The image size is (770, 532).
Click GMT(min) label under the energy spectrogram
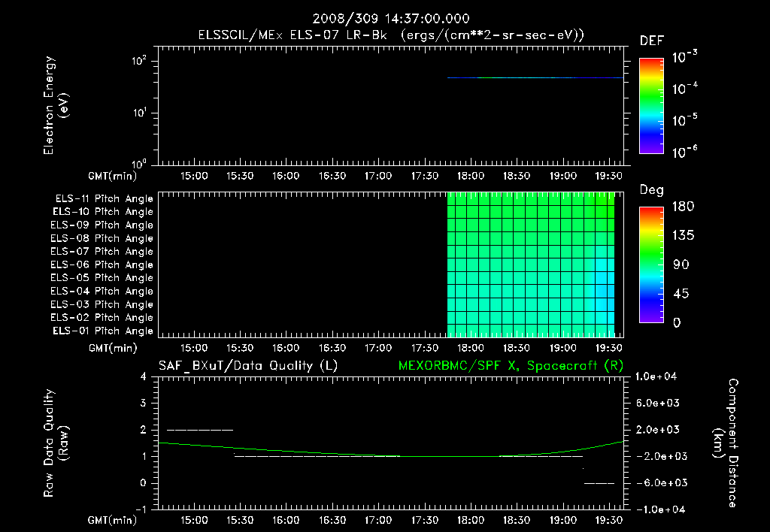[113, 176]
